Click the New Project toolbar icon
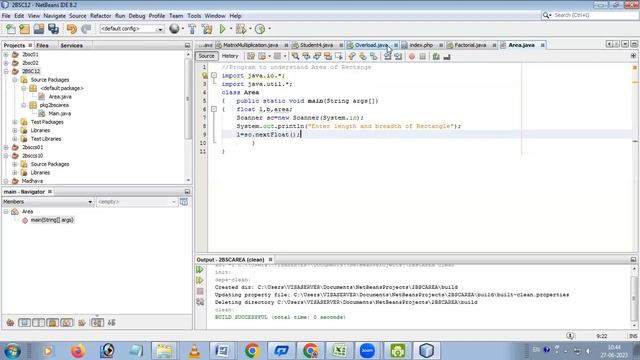 point(24,29)
